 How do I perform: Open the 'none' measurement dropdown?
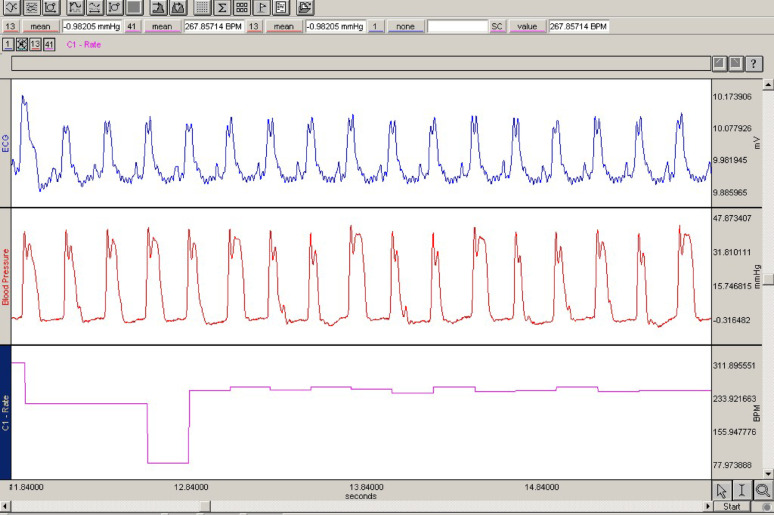click(x=405, y=26)
